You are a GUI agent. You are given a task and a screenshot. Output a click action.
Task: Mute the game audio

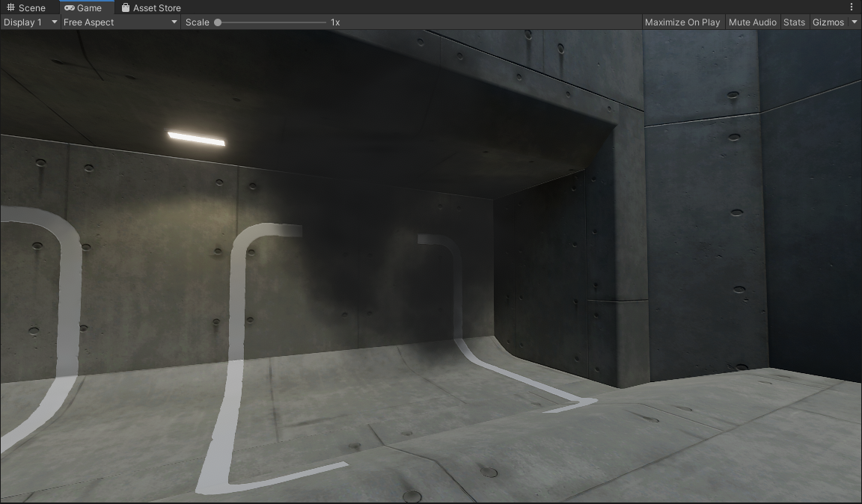tap(753, 22)
